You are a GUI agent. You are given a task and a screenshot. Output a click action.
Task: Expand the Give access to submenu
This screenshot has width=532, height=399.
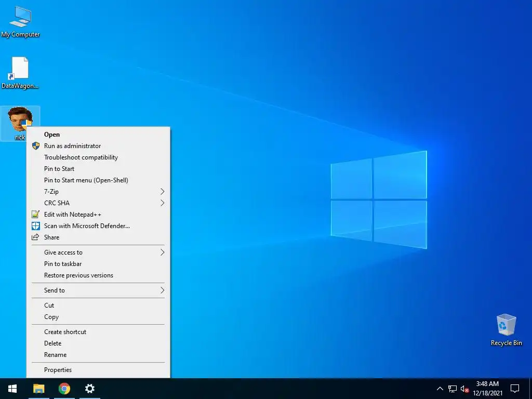[98, 252]
